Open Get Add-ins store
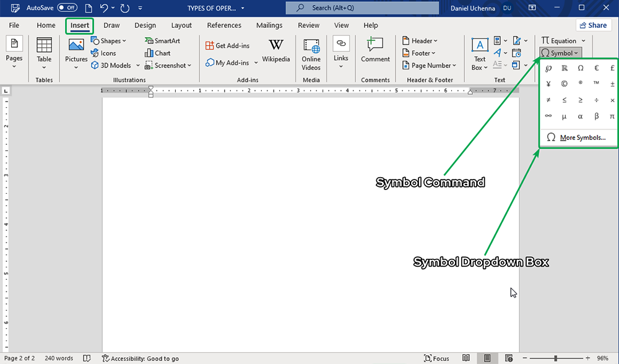619x364 pixels. coord(227,46)
